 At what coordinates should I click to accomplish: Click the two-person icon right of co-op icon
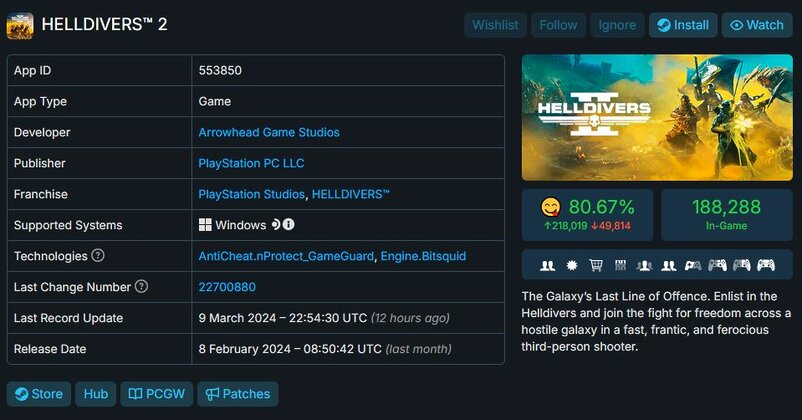[x=669, y=265]
